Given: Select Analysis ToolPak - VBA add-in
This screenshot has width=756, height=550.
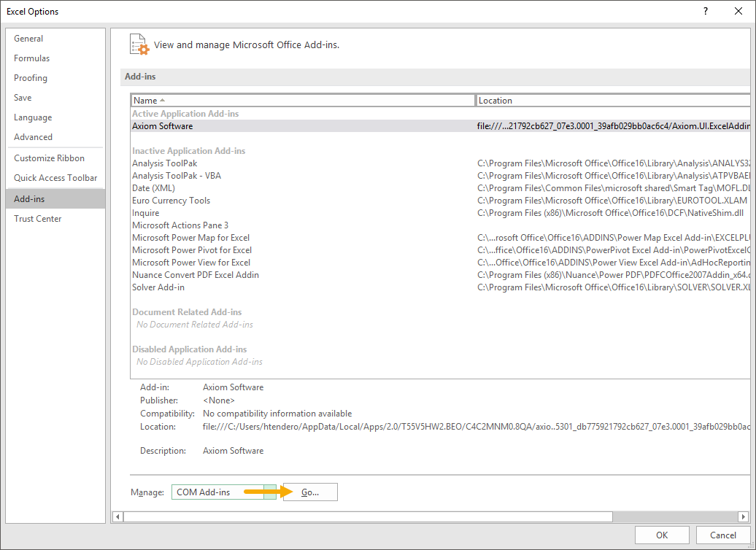Looking at the screenshot, I should point(441,176).
